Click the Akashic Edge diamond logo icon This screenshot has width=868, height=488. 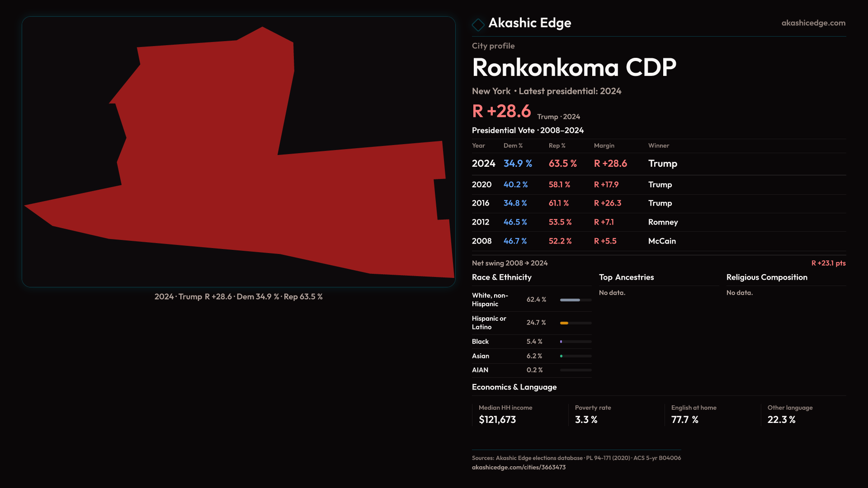point(478,24)
